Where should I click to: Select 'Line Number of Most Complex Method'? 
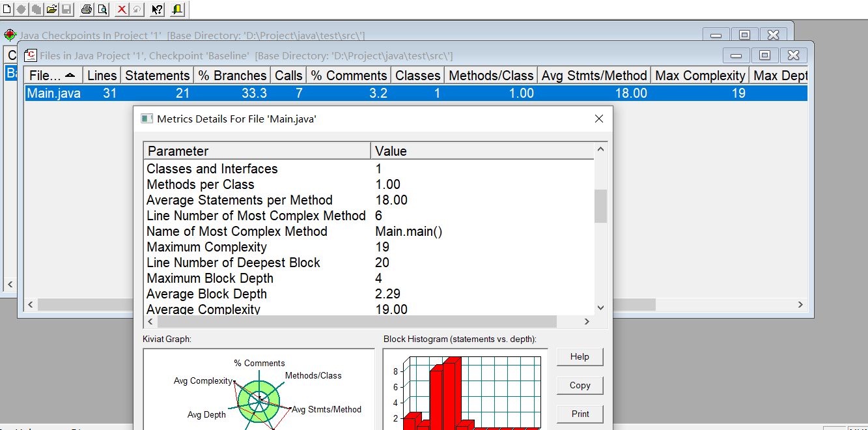click(369, 216)
